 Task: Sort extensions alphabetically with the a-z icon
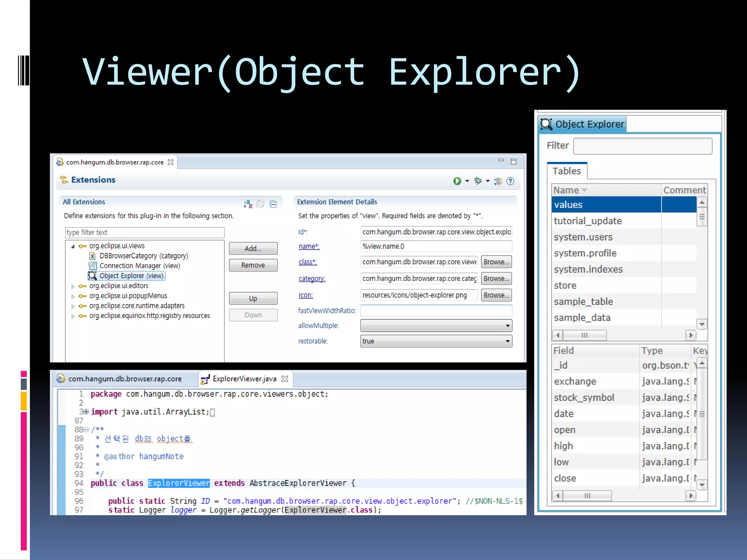tap(248, 204)
